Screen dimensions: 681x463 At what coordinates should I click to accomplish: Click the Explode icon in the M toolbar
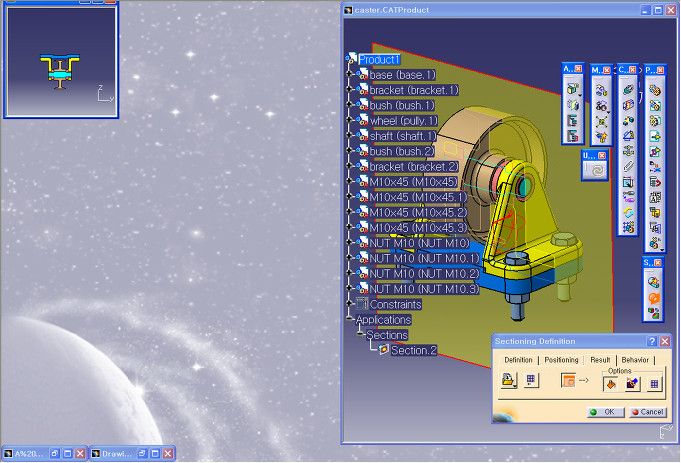point(601,122)
